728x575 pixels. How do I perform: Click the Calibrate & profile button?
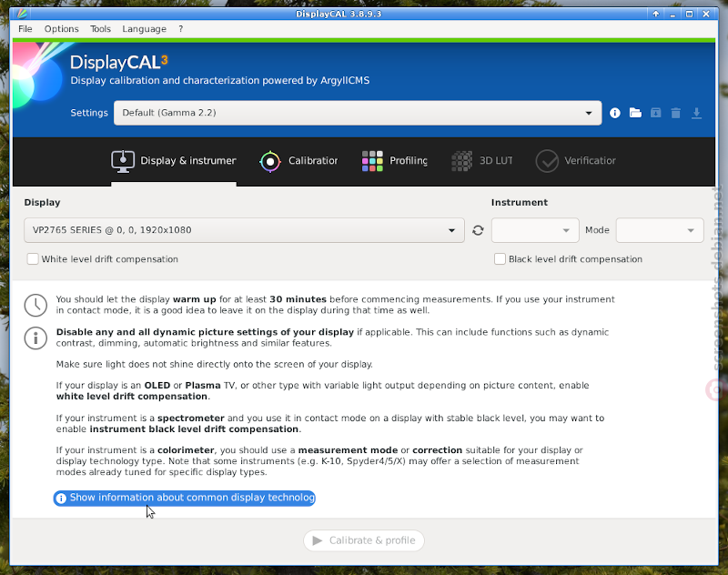coord(364,540)
